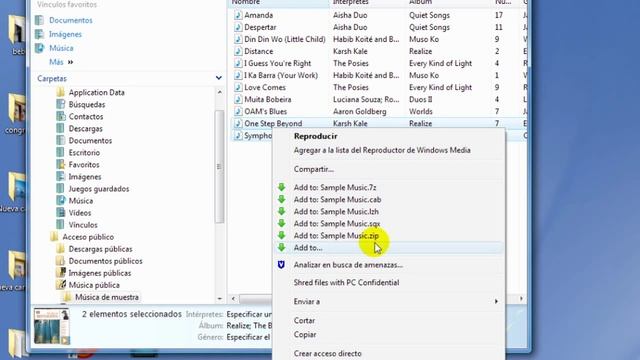Select Analizar en busca de amenazas
Screen dimensions: 640x360
point(348,265)
